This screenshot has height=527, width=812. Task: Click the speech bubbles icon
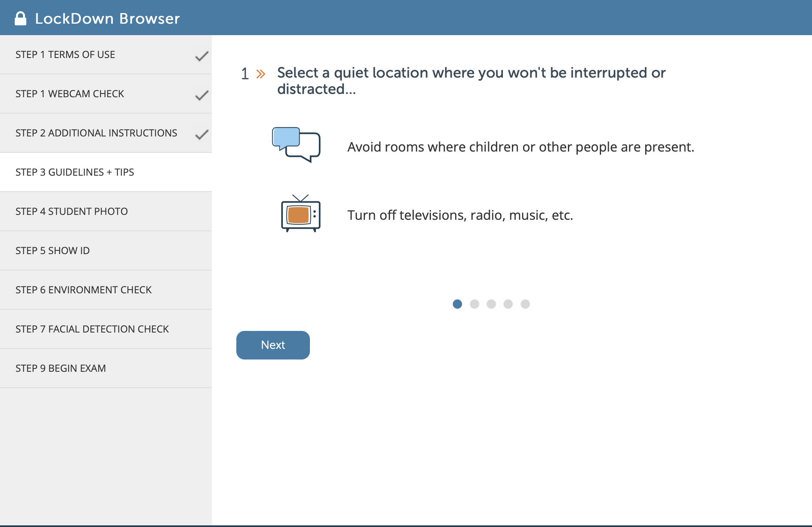coord(296,145)
